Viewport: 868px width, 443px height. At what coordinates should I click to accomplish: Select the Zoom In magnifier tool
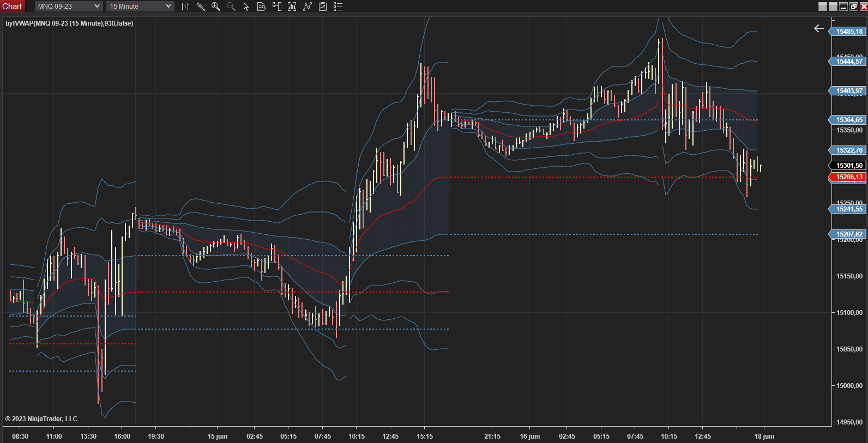click(216, 7)
